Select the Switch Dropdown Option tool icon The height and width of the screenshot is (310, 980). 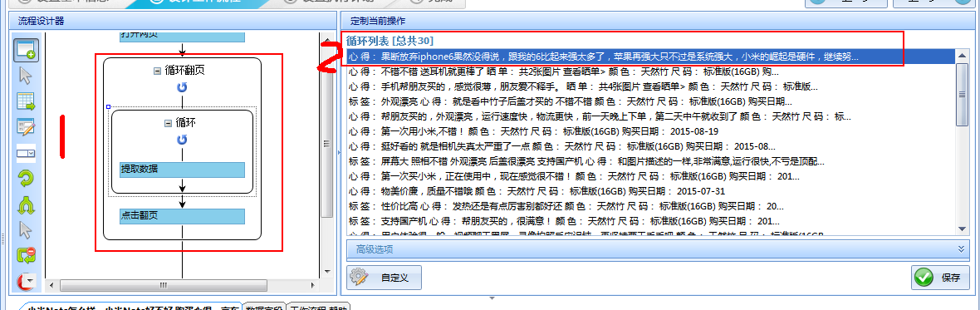(26, 152)
